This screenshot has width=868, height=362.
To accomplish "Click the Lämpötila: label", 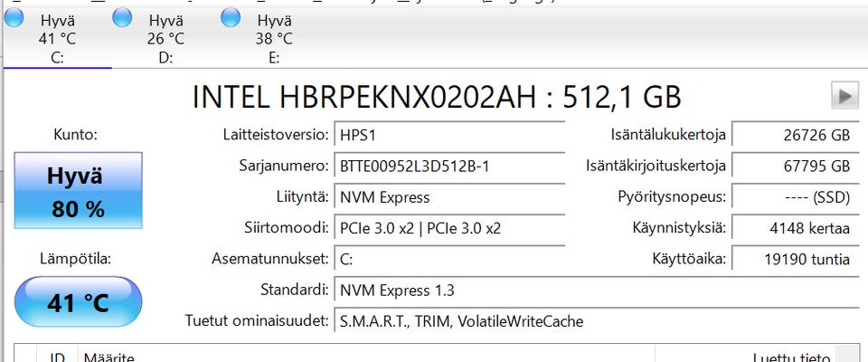I will pyautogui.click(x=75, y=259).
